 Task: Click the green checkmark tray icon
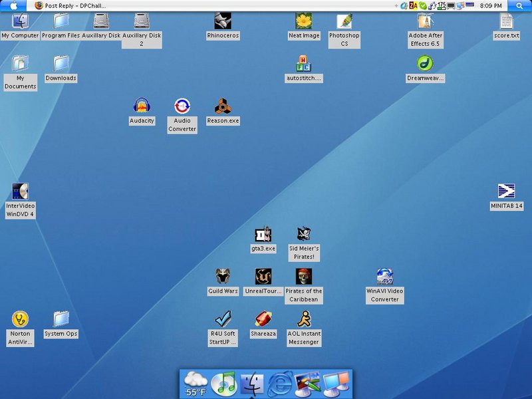click(x=422, y=5)
